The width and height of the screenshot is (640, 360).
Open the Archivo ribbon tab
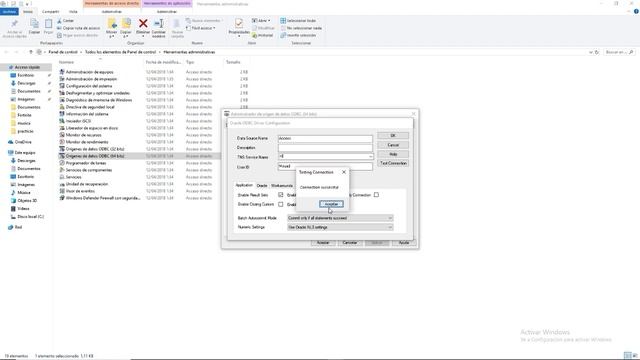point(9,11)
